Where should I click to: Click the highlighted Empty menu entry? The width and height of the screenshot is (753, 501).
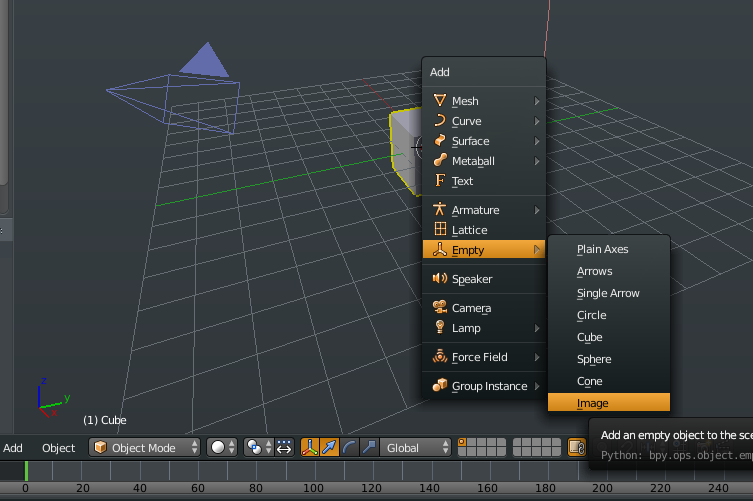pyautogui.click(x=484, y=250)
